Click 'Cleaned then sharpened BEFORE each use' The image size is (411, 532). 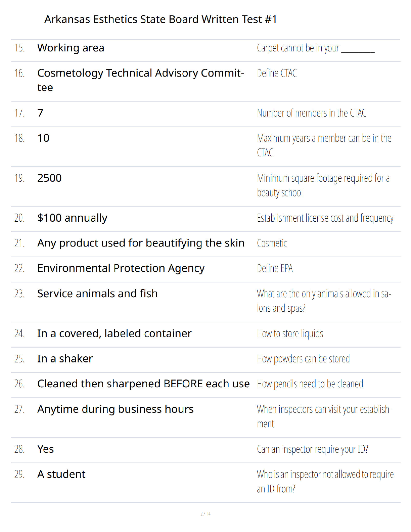(x=143, y=384)
